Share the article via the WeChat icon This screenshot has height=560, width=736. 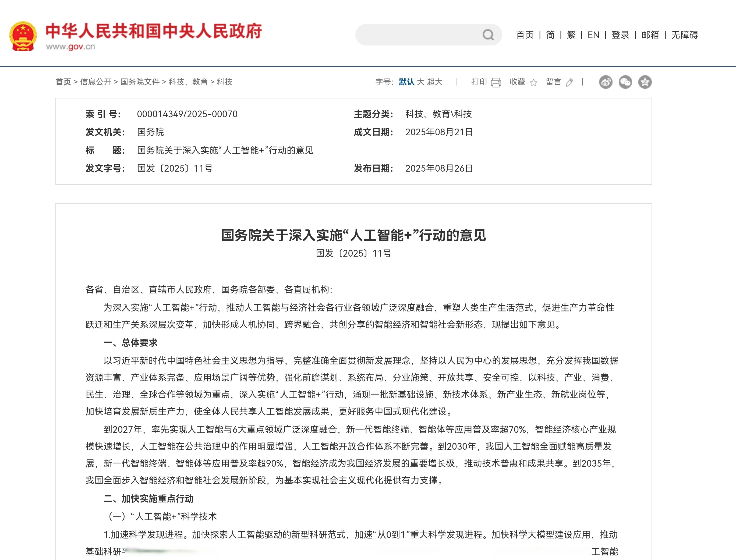coord(626,82)
